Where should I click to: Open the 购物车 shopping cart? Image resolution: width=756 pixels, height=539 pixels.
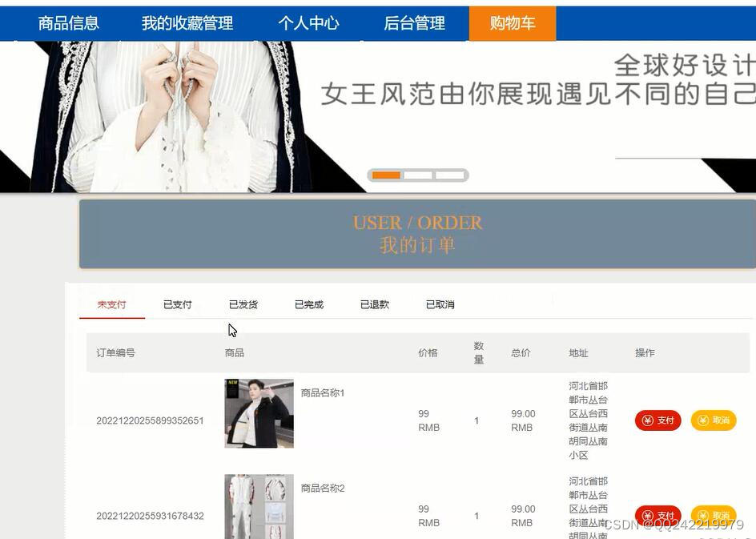(x=512, y=23)
